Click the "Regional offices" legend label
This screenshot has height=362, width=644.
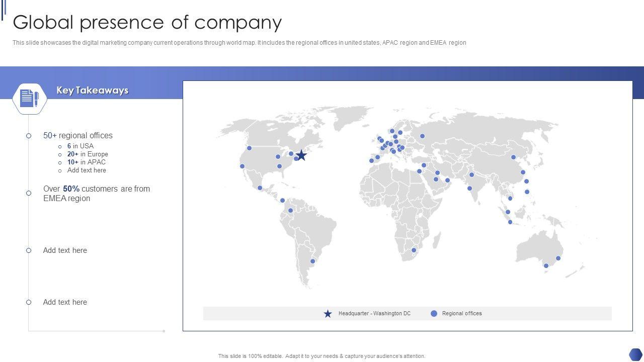[462, 314]
